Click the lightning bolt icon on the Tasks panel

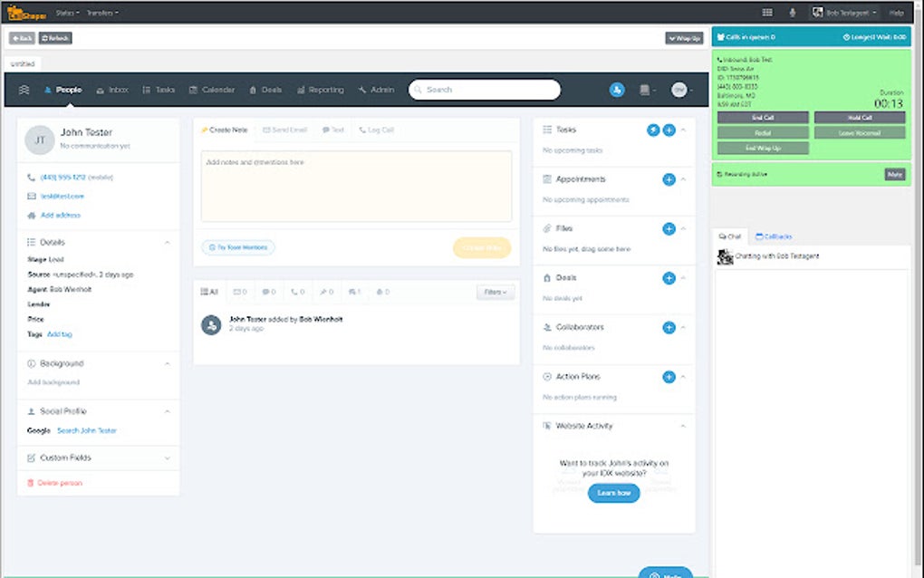pos(651,130)
